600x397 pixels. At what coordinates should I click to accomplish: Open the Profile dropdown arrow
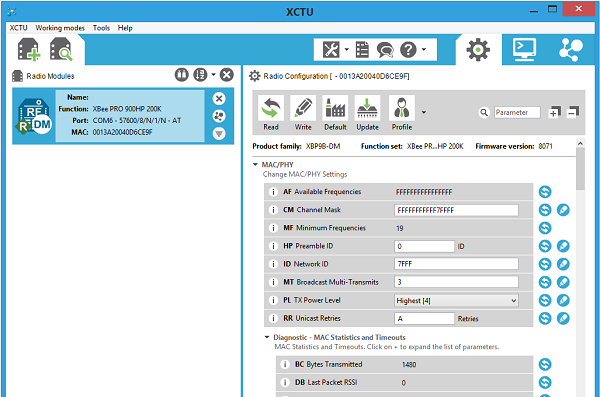424,113
